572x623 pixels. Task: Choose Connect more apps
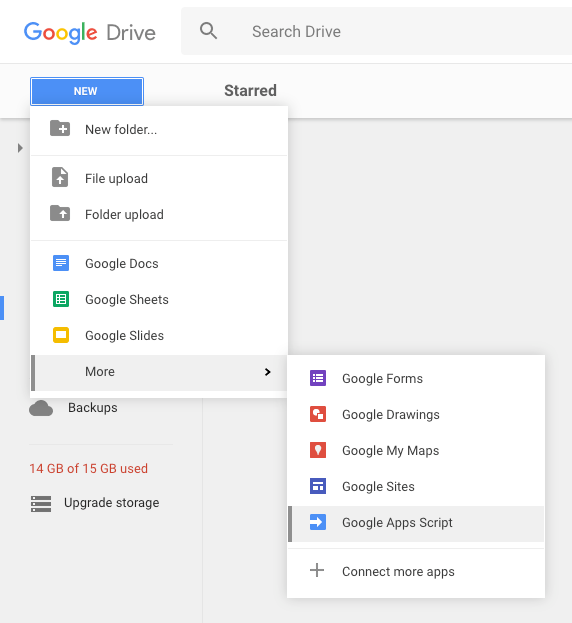click(x=416, y=571)
